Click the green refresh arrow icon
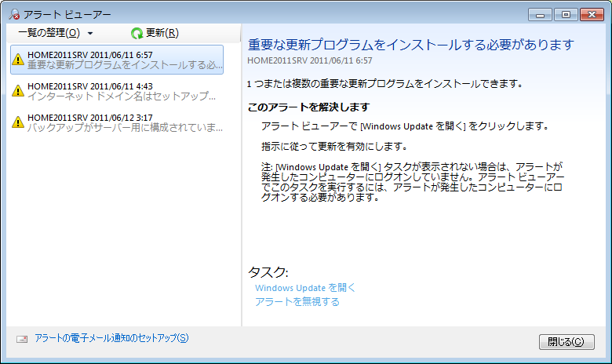This screenshot has height=364, width=612. tap(137, 33)
